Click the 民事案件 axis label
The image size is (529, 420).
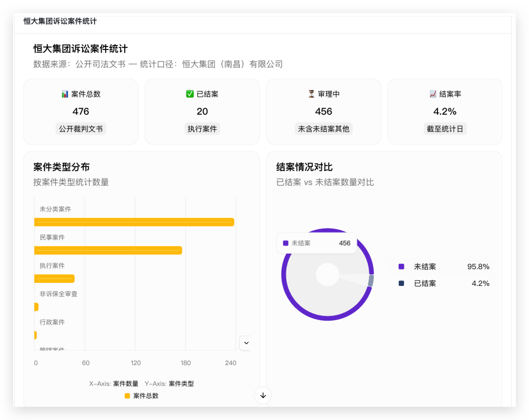(x=52, y=237)
